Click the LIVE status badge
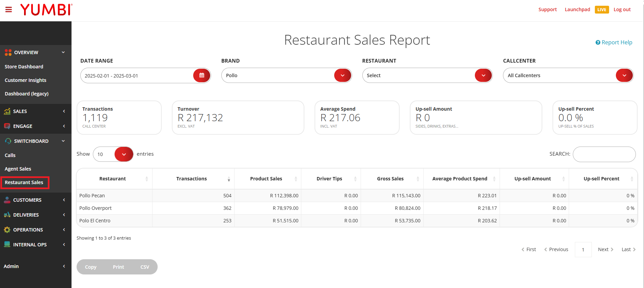This screenshot has height=288, width=644. [x=602, y=9]
